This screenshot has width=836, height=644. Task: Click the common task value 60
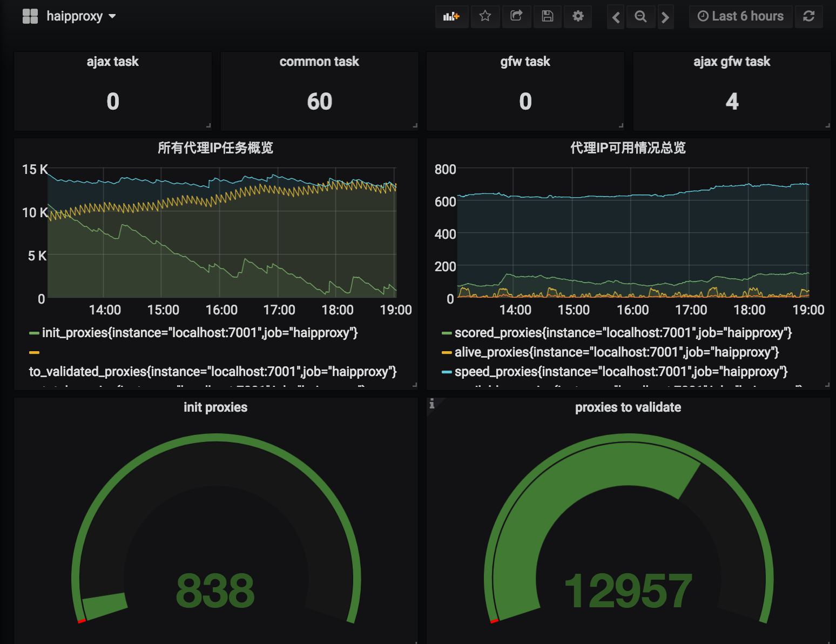pyautogui.click(x=320, y=102)
